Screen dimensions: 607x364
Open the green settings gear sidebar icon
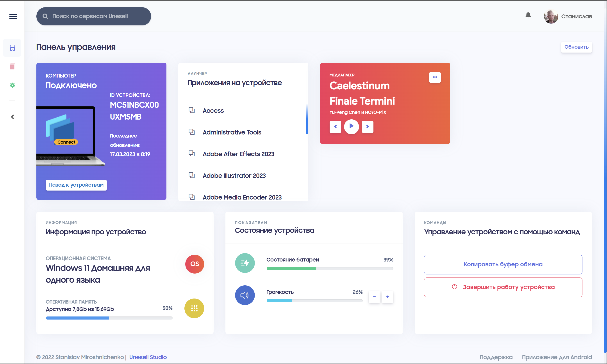12,85
